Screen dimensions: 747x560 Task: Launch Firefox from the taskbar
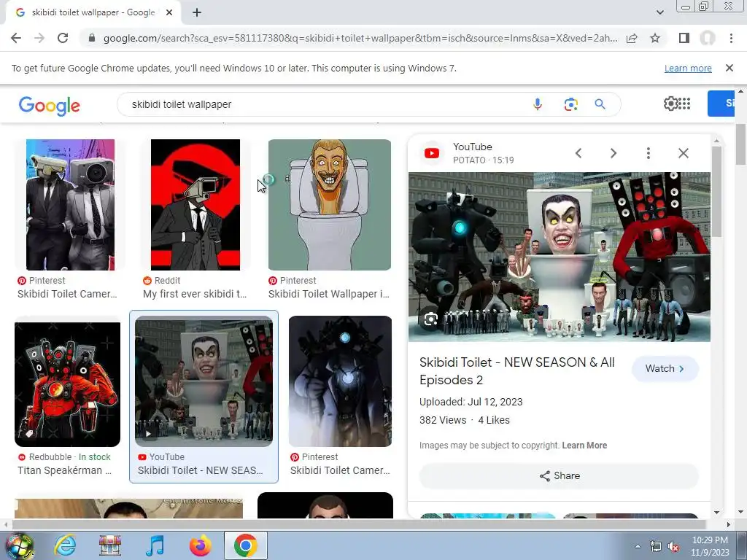click(200, 545)
